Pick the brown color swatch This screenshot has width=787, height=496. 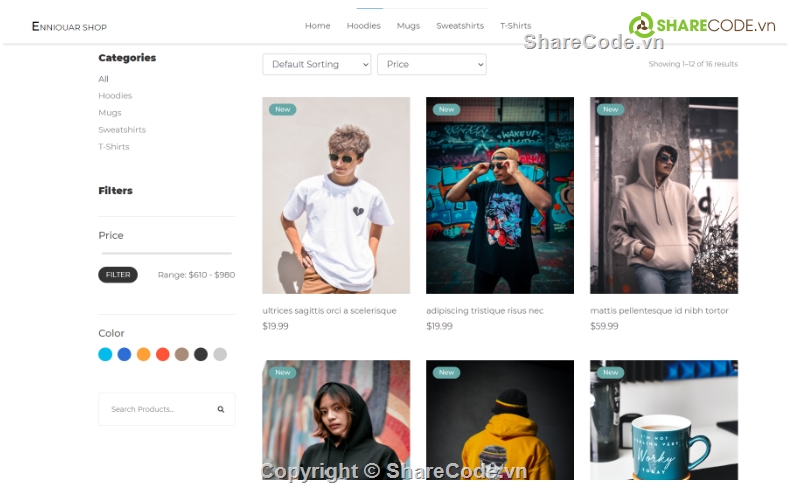(x=182, y=354)
